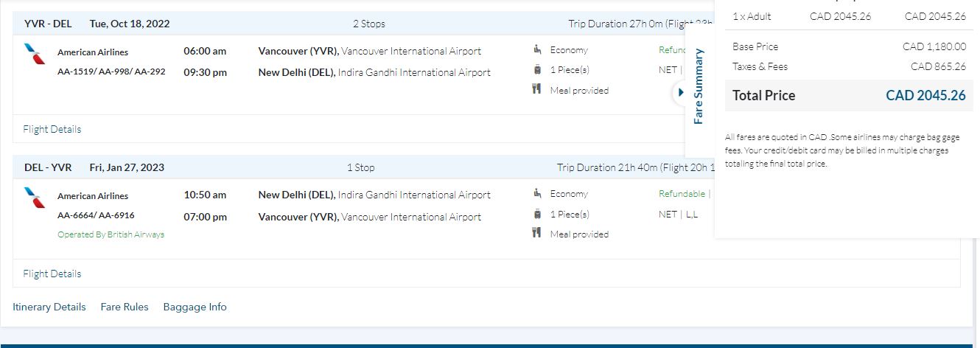Viewport: 980px width, 348px height.
Task: Click the Economy seat icon on outbound flight
Action: click(x=537, y=50)
